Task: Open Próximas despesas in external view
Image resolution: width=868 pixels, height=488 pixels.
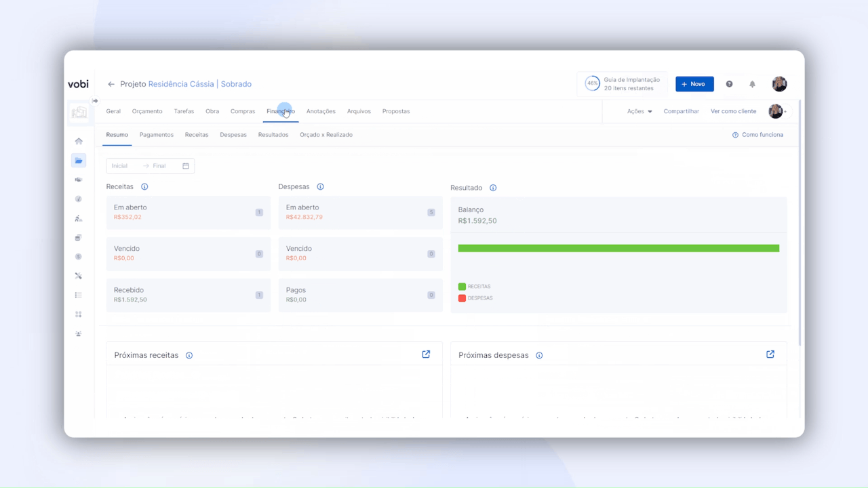Action: point(770,354)
